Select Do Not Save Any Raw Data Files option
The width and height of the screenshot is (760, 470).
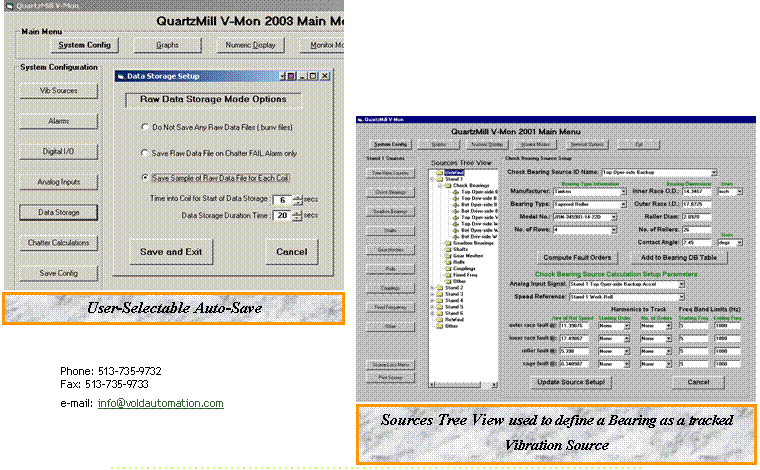point(144,127)
